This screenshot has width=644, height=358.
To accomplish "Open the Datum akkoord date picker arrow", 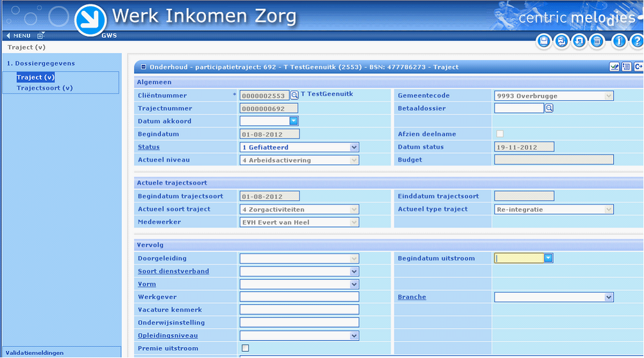I will [294, 121].
